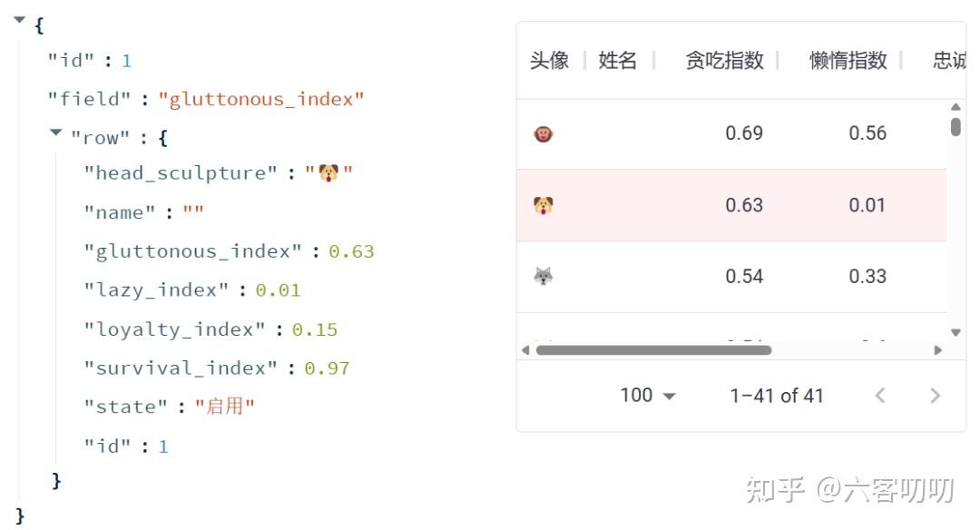The width and height of the screenshot is (980, 530).
Task: Sort by the 懒惰指数 column header
Action: pyautogui.click(x=848, y=61)
